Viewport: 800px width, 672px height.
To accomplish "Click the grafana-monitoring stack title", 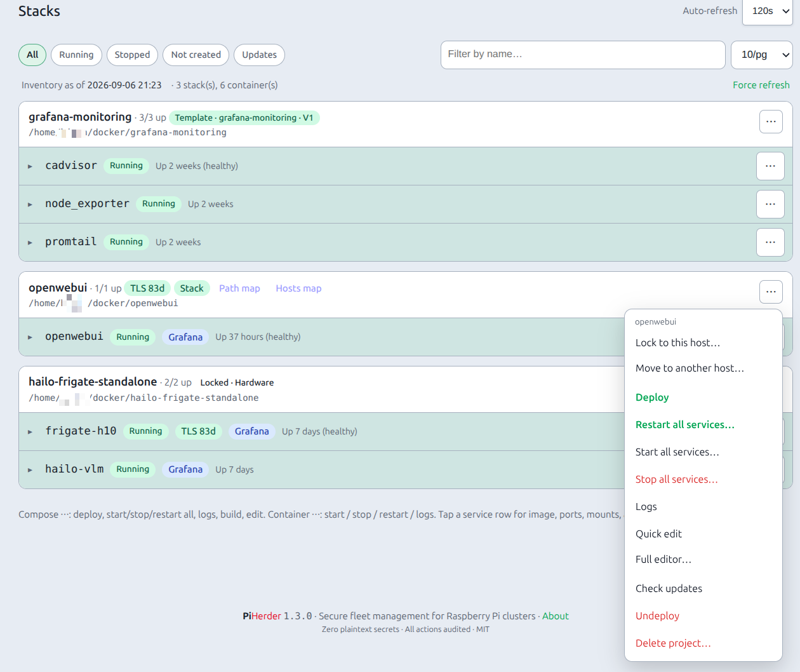I will (80, 117).
